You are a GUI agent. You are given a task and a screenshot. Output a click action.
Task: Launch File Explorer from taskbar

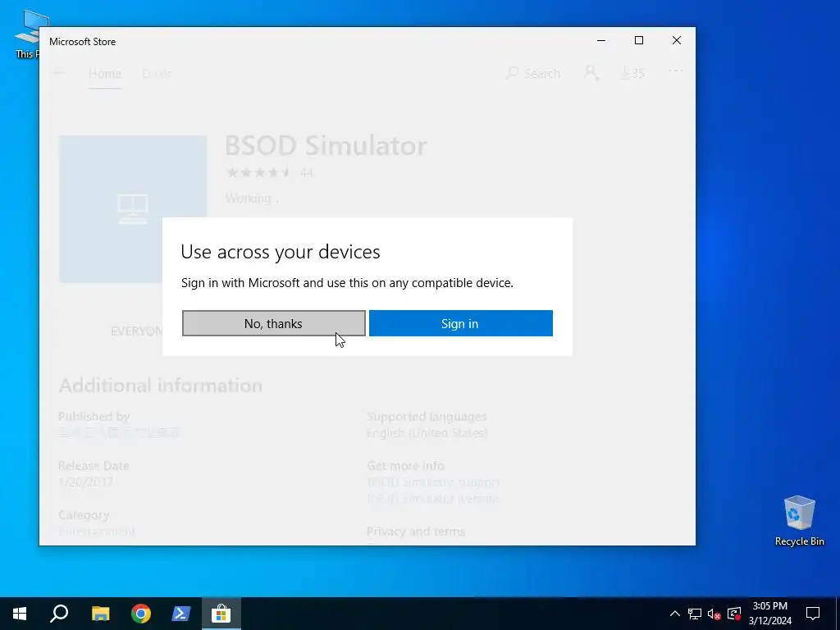100,614
